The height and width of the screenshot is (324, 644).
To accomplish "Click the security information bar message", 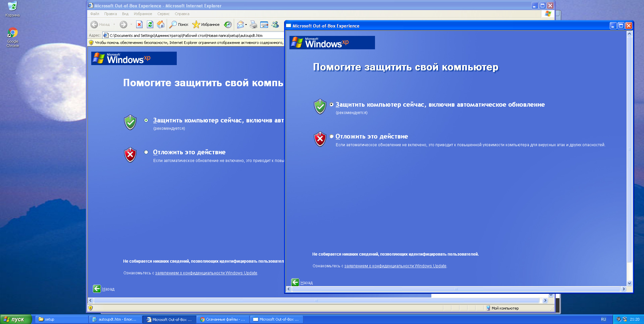I will [x=189, y=43].
